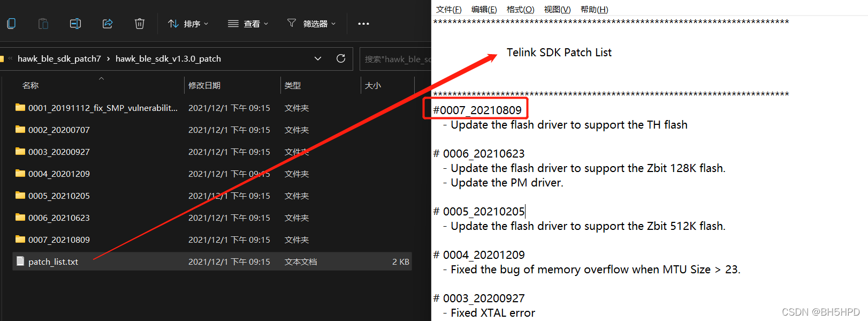Click the TH flash update line

pos(565,125)
